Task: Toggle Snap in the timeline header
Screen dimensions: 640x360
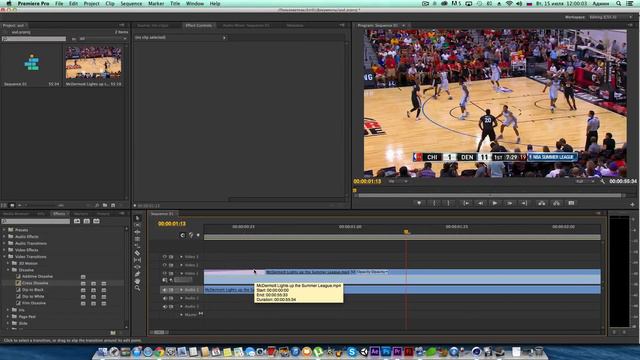Action: coord(182,235)
